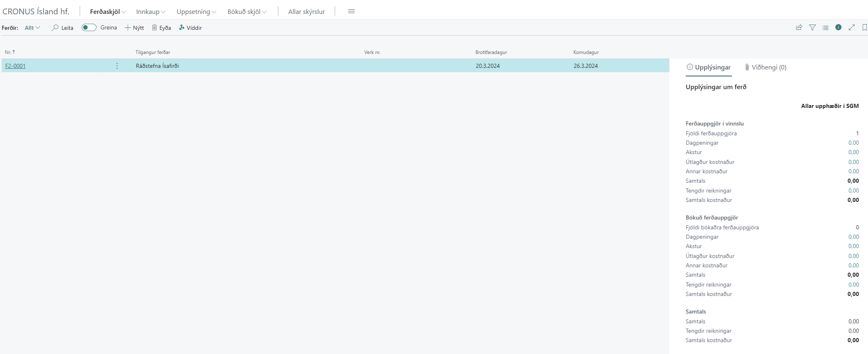Viewport: 868px width, 354px height.
Task: Open the F2-0001 trip link
Action: (x=16, y=66)
